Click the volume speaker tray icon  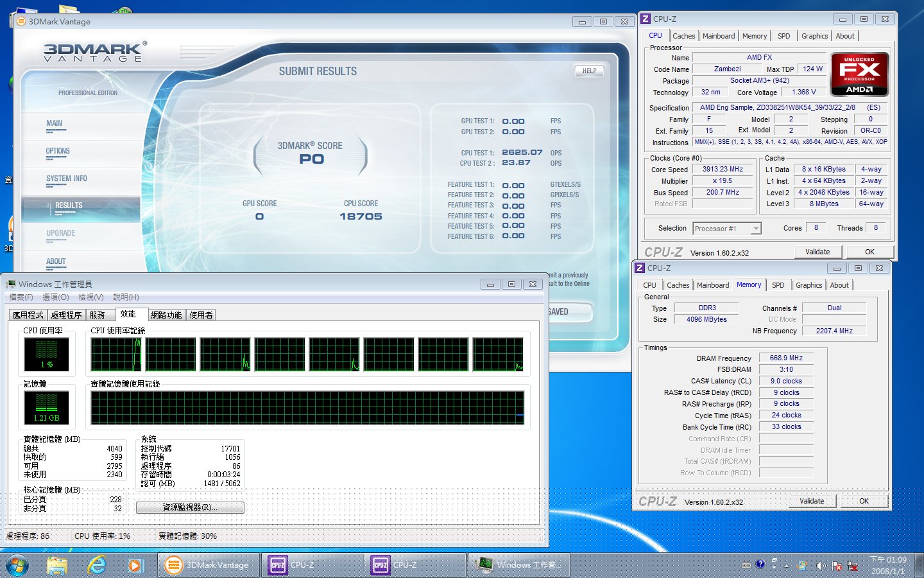pos(820,566)
